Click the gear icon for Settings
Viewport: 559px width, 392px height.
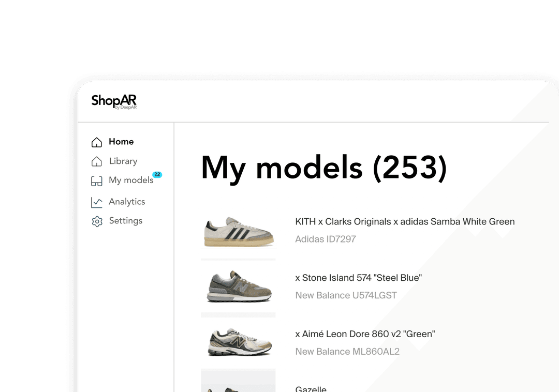click(97, 221)
